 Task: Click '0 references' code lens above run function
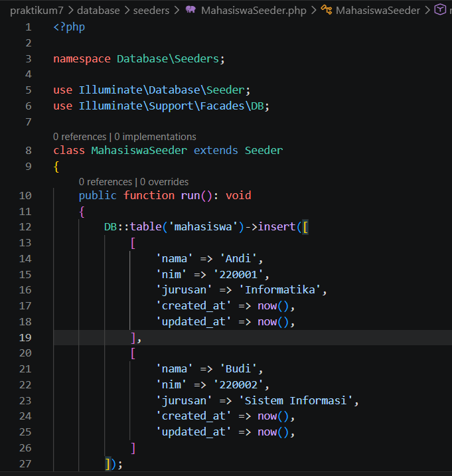click(106, 182)
